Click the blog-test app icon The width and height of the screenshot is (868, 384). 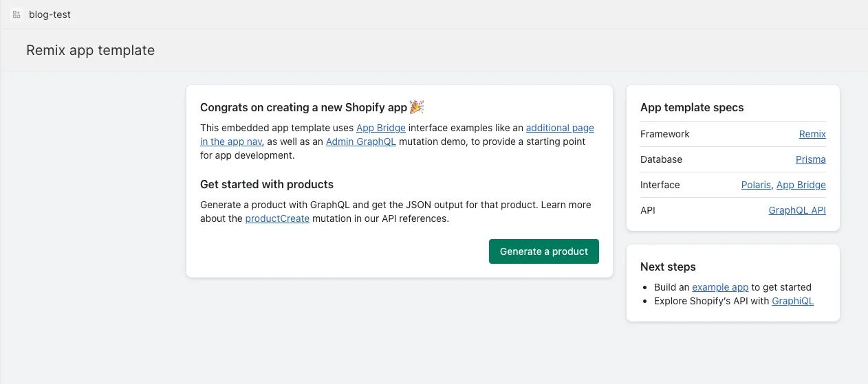click(17, 14)
